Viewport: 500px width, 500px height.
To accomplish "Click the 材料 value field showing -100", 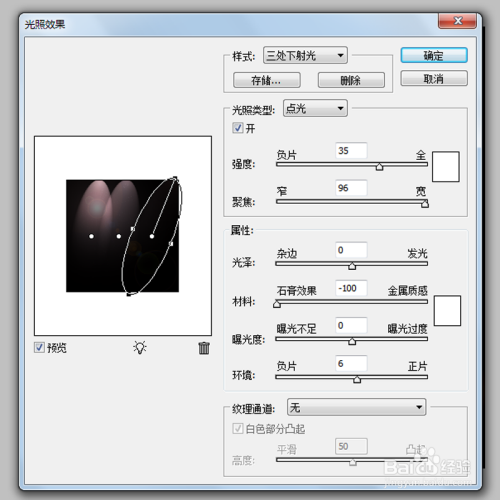I will [351, 288].
